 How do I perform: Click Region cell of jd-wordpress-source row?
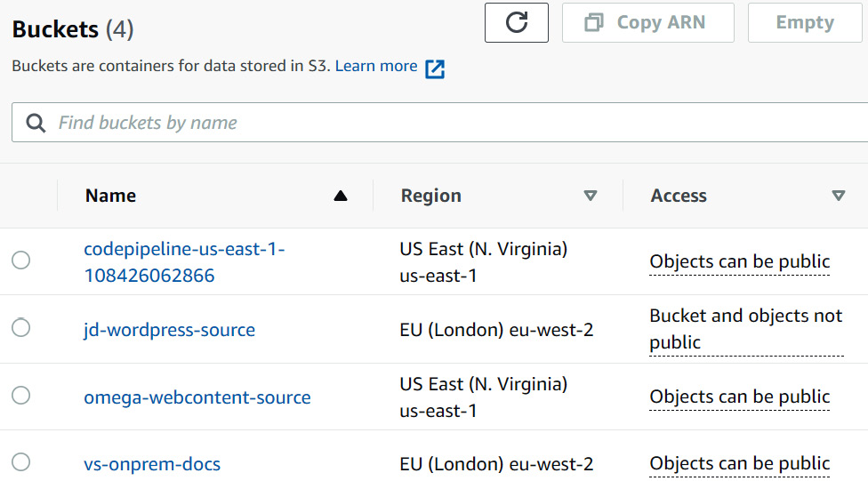tap(496, 330)
